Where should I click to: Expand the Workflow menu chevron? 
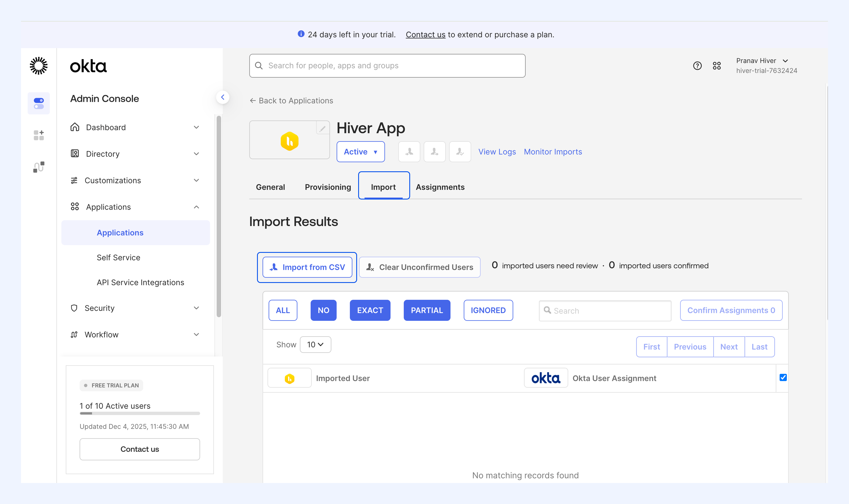196,334
